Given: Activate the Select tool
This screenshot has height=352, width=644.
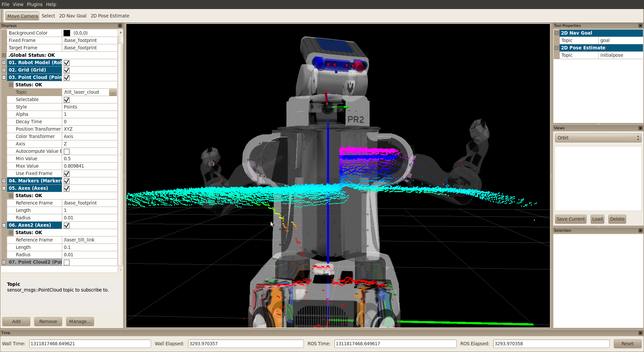Looking at the screenshot, I should point(48,16).
